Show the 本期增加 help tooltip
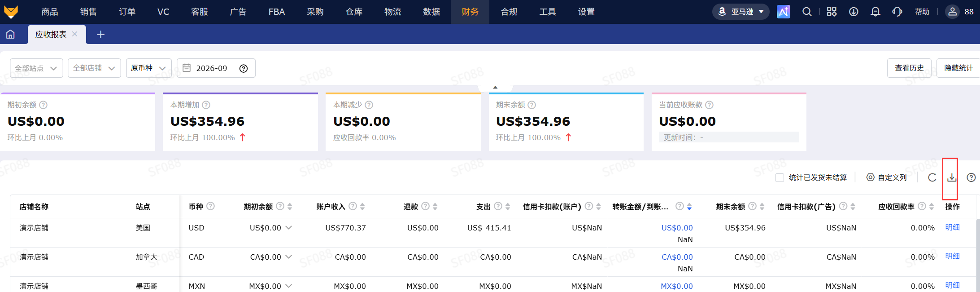 [206, 105]
